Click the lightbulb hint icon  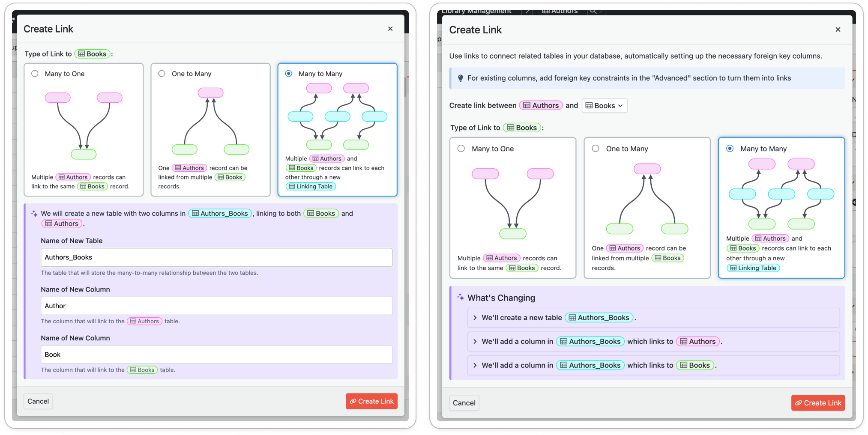click(460, 78)
